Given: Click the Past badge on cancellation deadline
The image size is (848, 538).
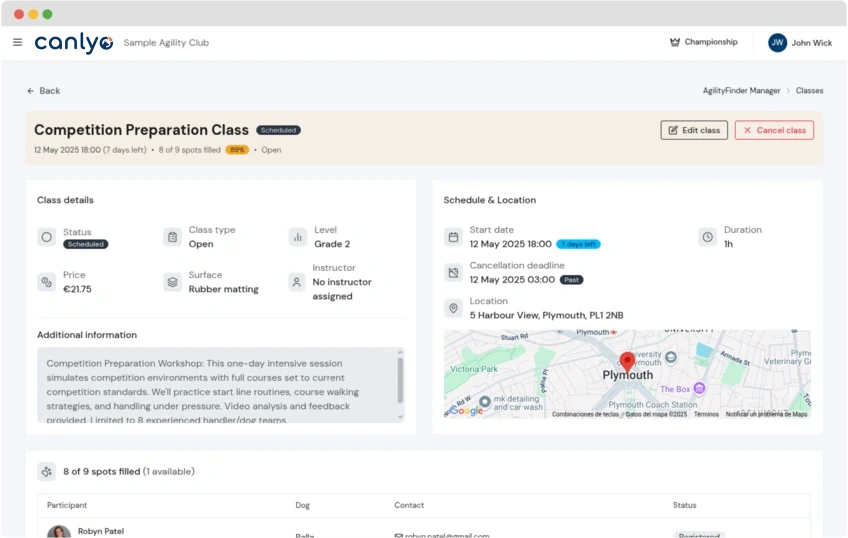Looking at the screenshot, I should click(x=572, y=280).
